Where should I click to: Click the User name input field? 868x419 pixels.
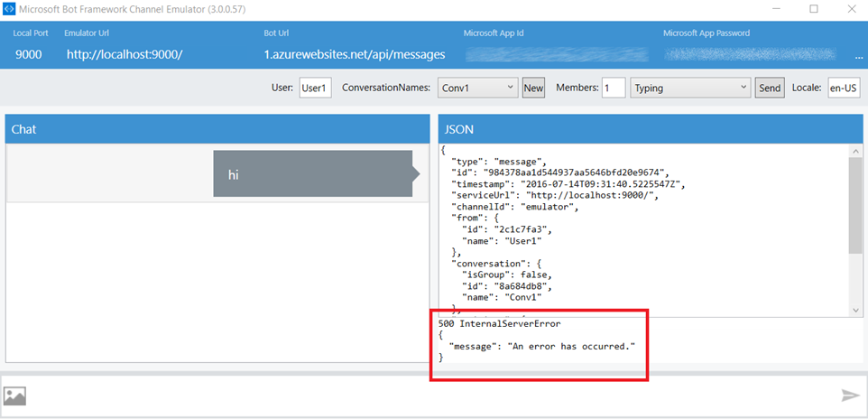point(316,88)
